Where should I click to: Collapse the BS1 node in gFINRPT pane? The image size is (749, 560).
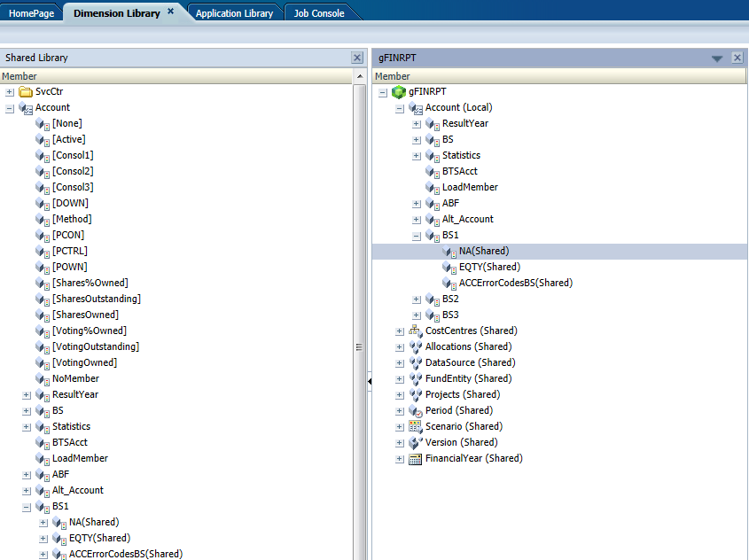(x=417, y=236)
